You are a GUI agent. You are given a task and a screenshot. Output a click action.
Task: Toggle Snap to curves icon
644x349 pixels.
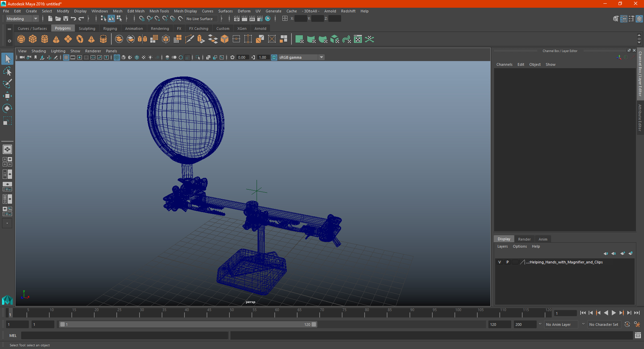[150, 19]
